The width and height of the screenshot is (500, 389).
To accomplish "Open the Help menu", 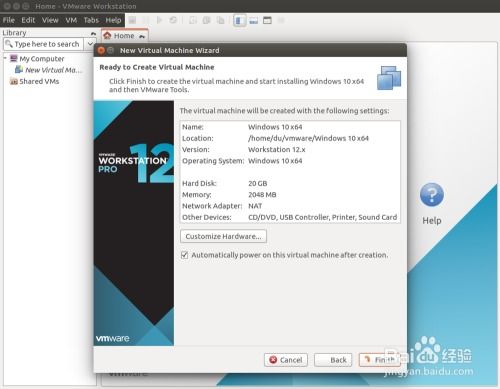I will click(113, 20).
